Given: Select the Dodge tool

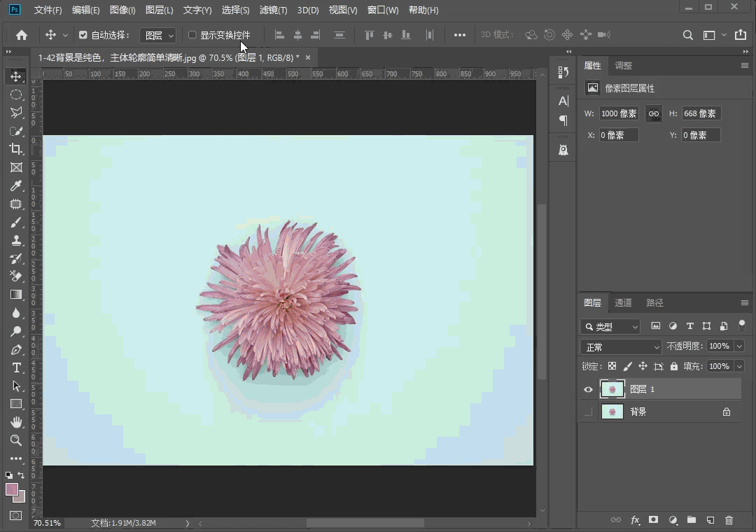Looking at the screenshot, I should 16,331.
